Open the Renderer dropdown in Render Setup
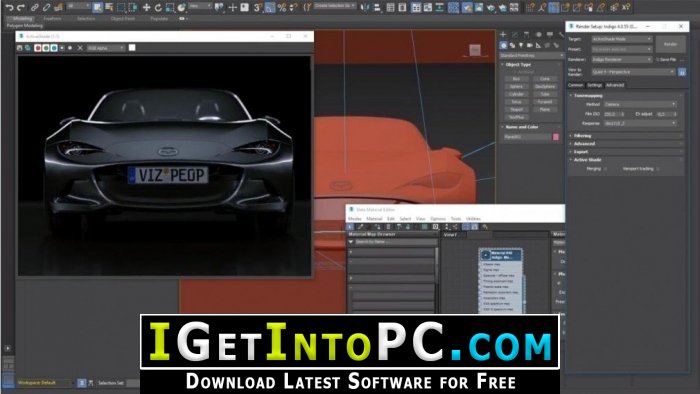The image size is (700, 394). click(622, 59)
